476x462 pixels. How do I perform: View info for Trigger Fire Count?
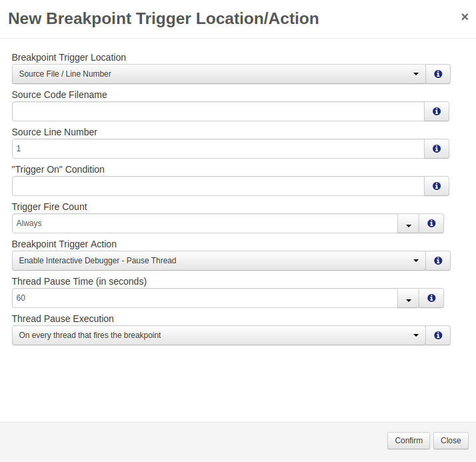(431, 223)
